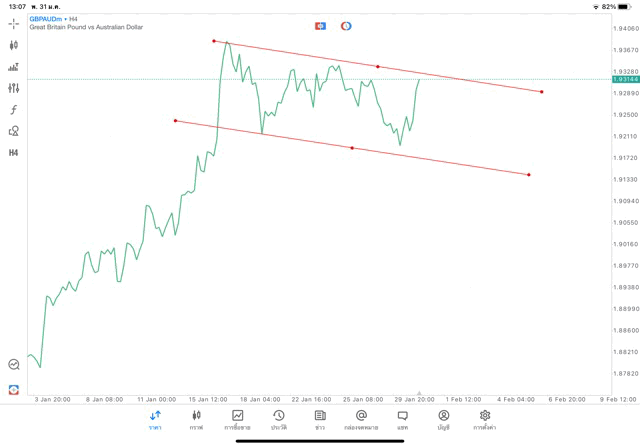
Task: Tap the round red-blue icon at chart top
Action: tap(346, 25)
